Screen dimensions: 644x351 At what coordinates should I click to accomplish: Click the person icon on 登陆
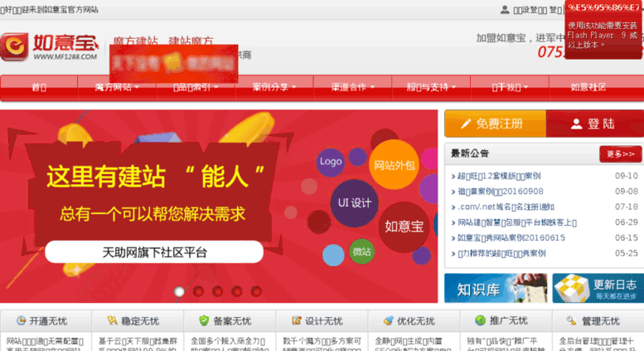coord(577,124)
